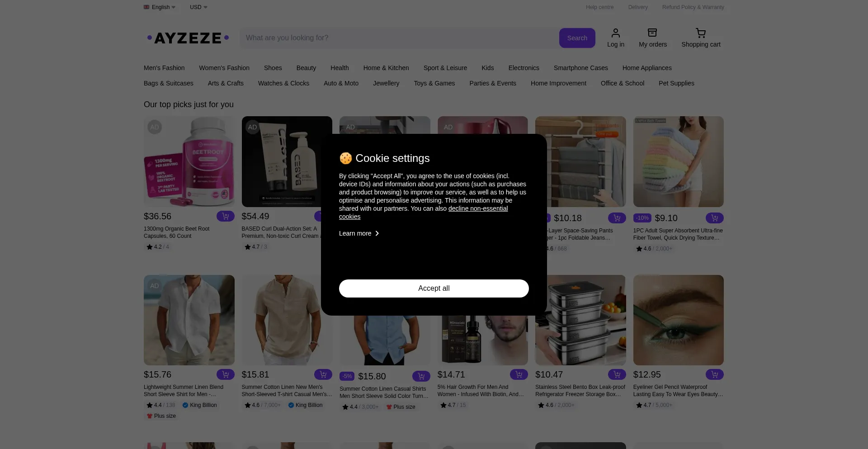This screenshot has width=868, height=449.
Task: Add $36.56 Beet Root Capsules to cart
Action: [225, 216]
